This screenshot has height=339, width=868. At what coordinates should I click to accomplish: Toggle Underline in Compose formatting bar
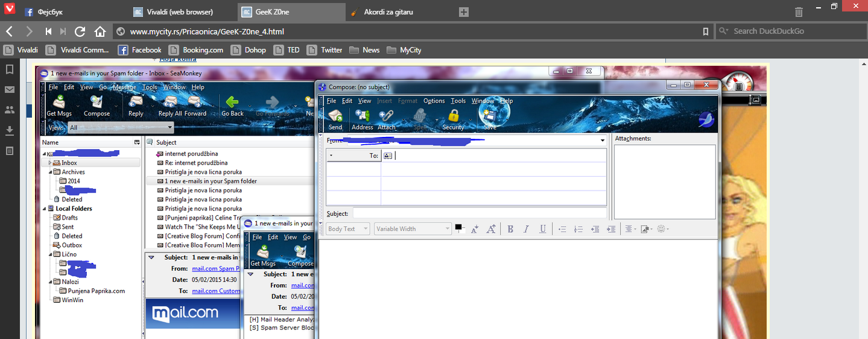[543, 229]
